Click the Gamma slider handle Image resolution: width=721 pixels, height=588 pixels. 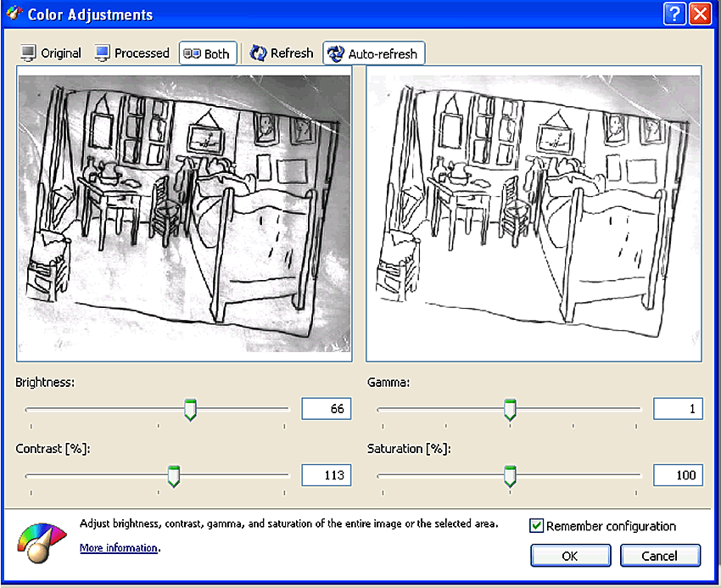pos(510,410)
